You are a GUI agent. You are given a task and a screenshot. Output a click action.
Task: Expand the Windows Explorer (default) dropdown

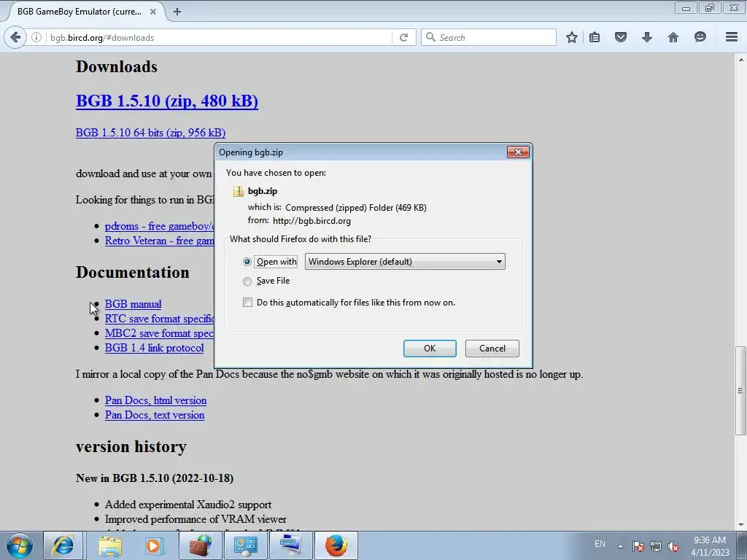pos(405,262)
